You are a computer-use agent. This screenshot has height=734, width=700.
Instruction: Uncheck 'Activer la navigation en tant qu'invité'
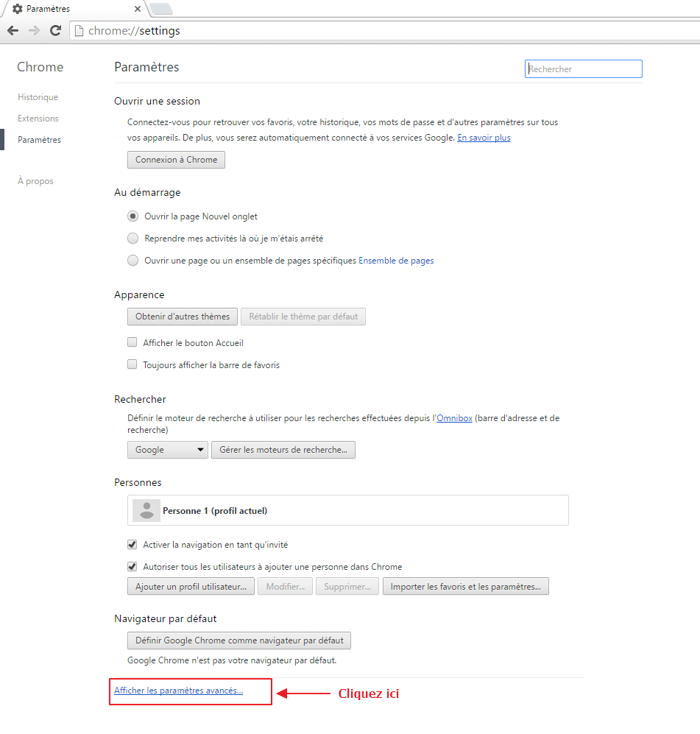[132, 545]
